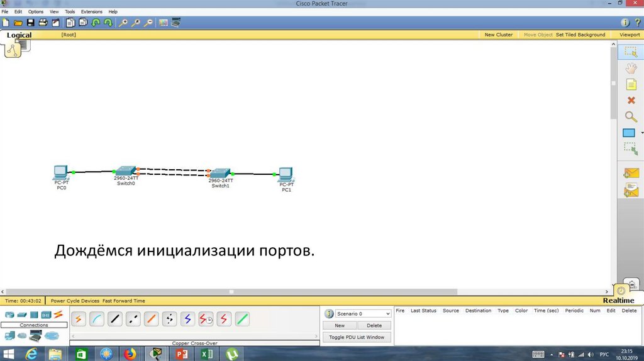This screenshot has height=361, width=644.
Task: Choose the Move Layout hand tool
Action: [631, 68]
